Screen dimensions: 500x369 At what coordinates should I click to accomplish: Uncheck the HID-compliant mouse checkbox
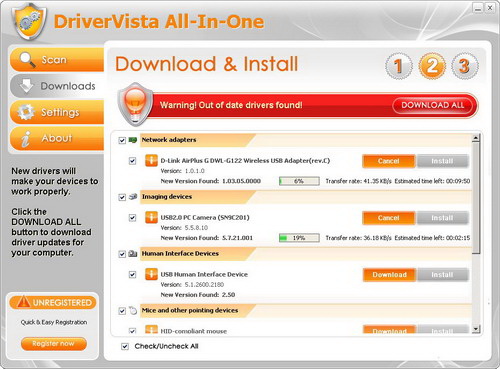132,331
